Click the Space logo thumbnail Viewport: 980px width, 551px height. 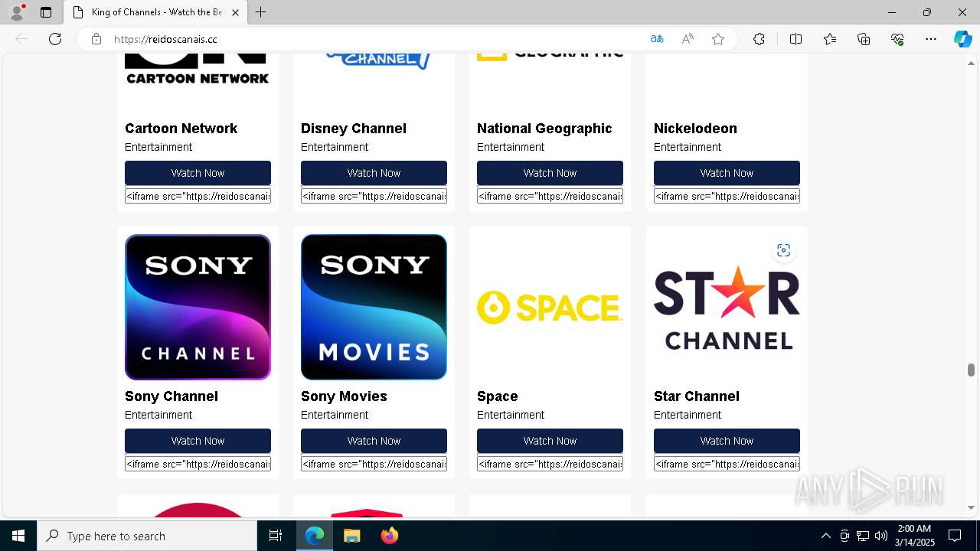(x=550, y=307)
